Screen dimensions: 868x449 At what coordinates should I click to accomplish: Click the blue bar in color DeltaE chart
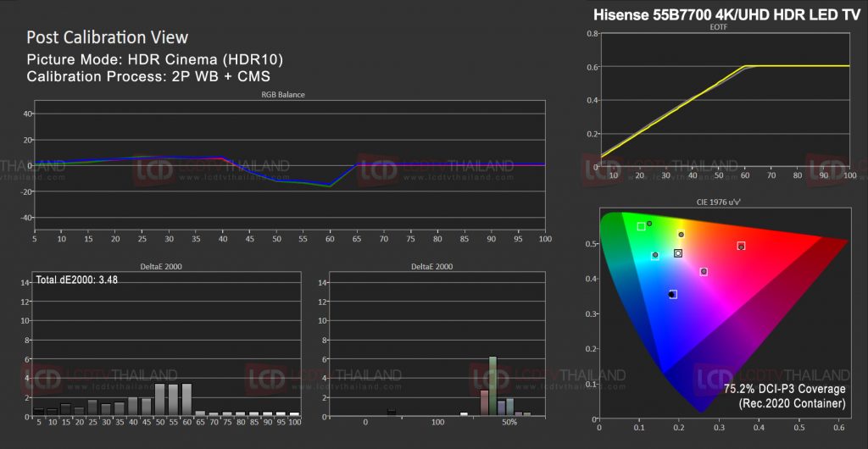coord(502,408)
